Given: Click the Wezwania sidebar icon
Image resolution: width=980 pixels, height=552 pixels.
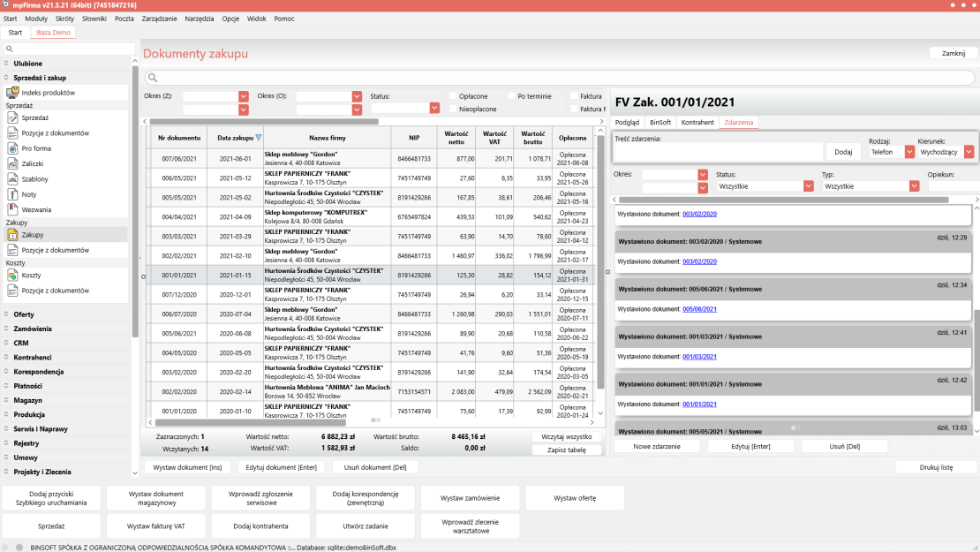Looking at the screenshot, I should click(x=12, y=209).
